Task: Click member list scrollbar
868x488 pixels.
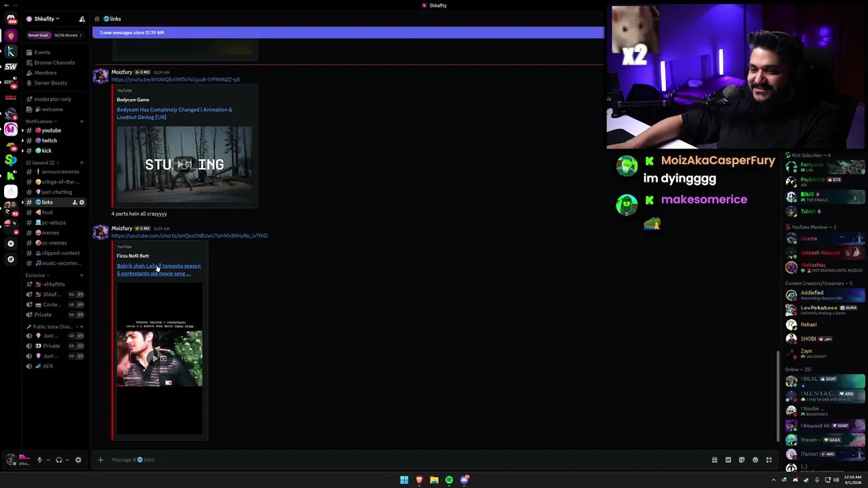Action: [x=778, y=396]
